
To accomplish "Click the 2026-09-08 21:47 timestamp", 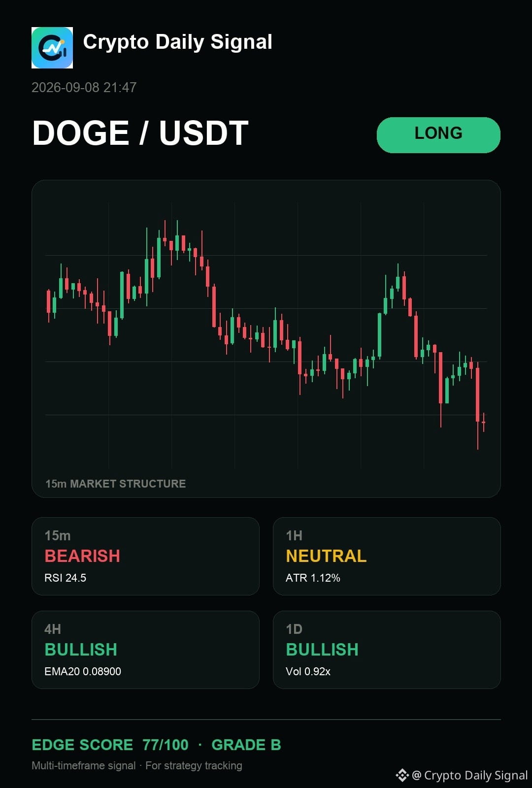I will 84,88.
